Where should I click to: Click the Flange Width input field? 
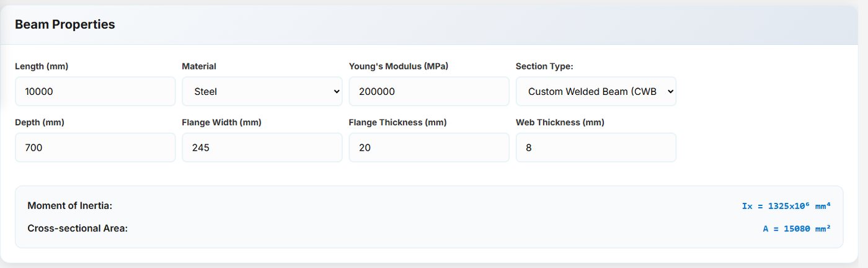(262, 148)
